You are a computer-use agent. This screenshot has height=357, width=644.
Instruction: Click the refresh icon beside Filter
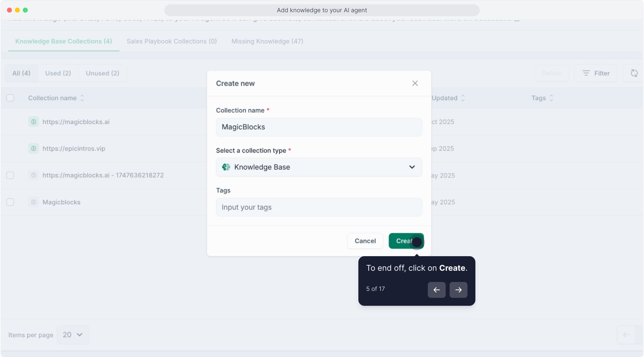tap(634, 73)
